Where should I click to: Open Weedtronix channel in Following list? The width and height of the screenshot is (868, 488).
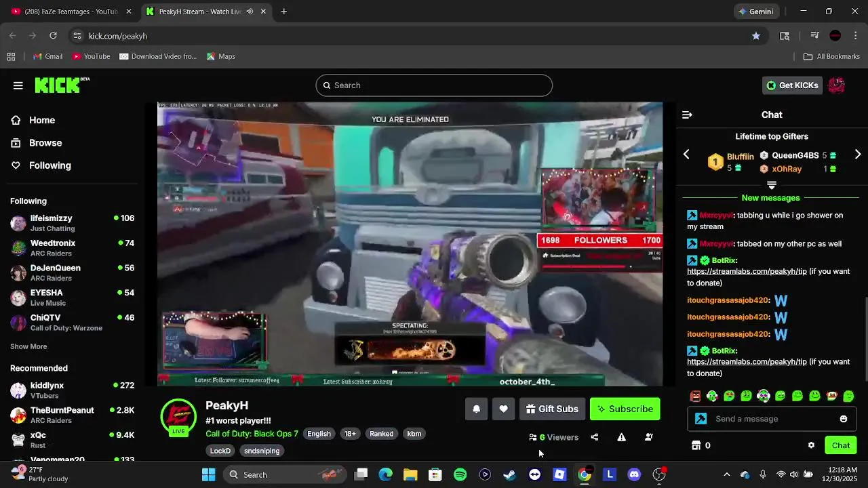point(73,248)
